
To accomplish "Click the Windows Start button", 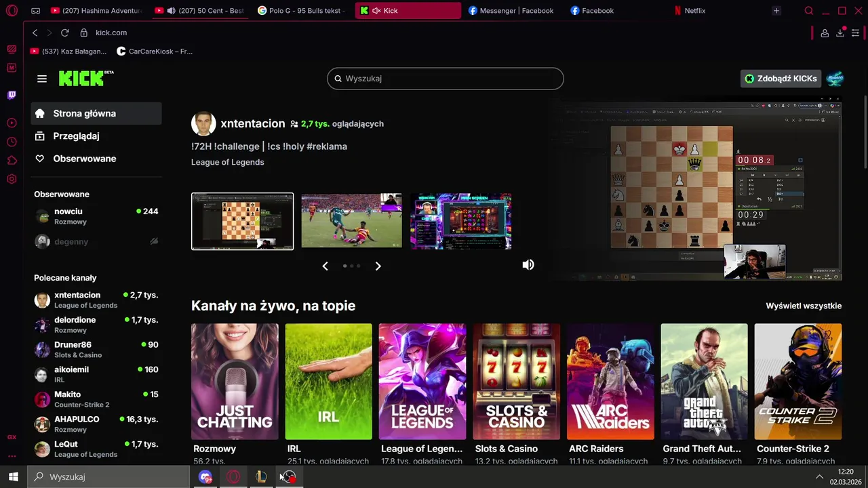I will click(x=13, y=476).
